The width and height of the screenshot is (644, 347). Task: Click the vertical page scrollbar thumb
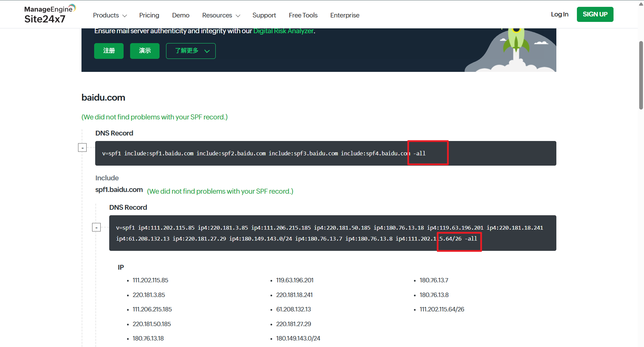coord(641,75)
